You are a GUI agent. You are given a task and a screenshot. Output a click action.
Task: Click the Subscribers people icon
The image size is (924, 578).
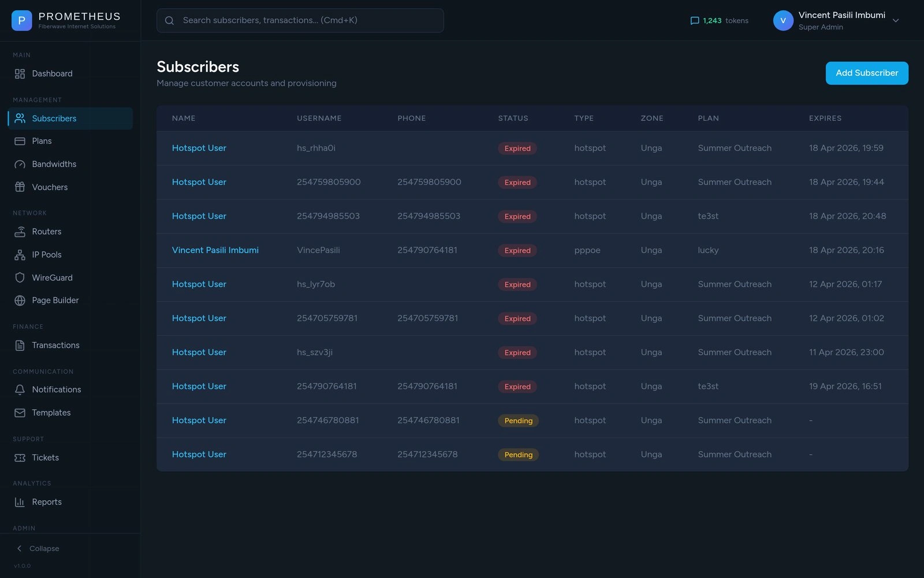(20, 118)
